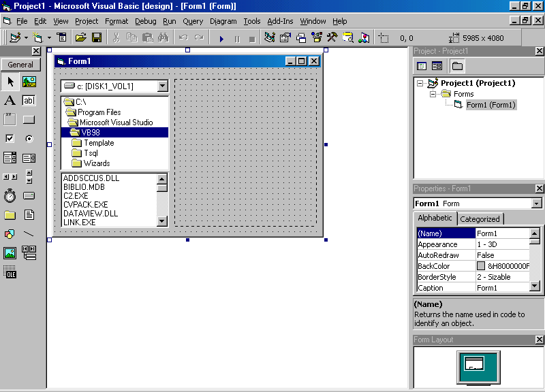Viewport: 545px width, 392px height.
Task: Select the Frame control tool
Action: pyautogui.click(x=10, y=120)
